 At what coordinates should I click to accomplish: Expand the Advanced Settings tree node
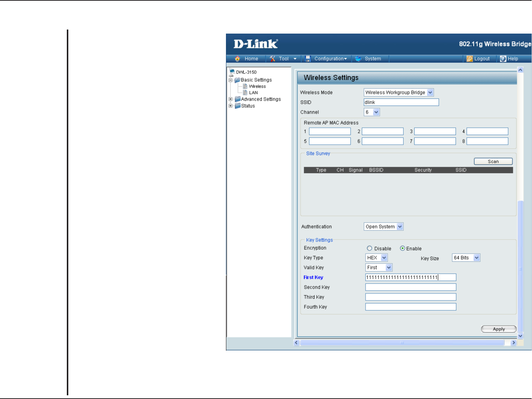pos(230,99)
